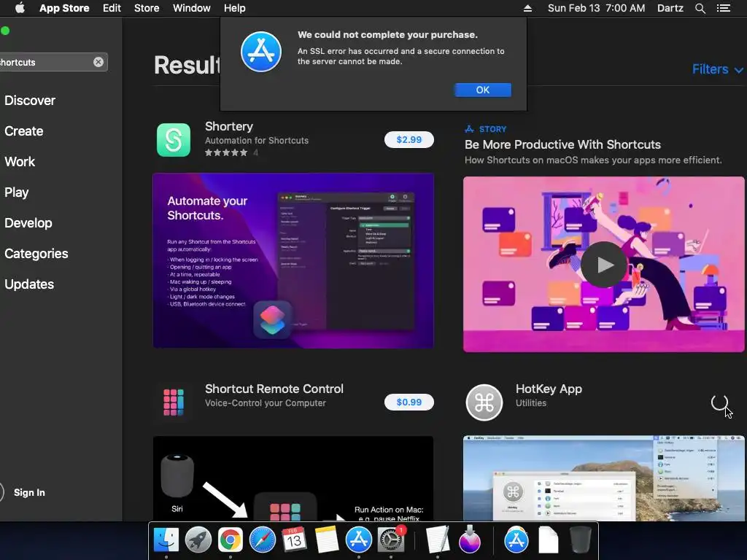The image size is (747, 560).
Task: Open the Store menu
Action: 146,8
